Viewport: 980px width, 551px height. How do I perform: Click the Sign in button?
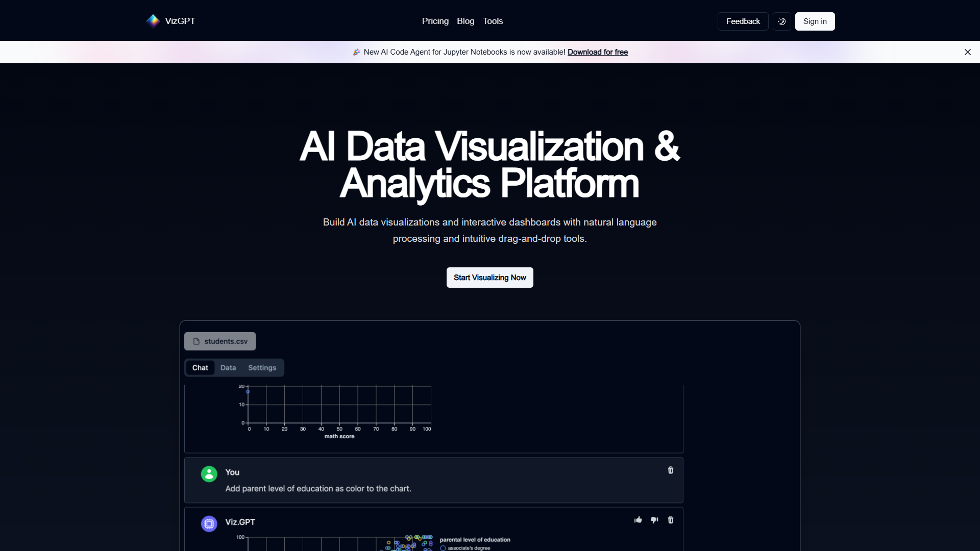(x=815, y=21)
